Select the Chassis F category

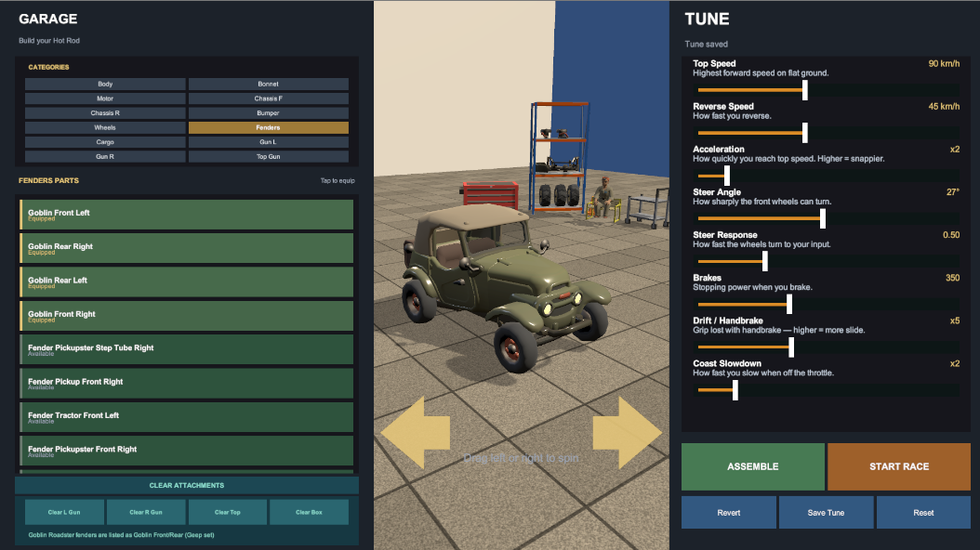click(x=268, y=98)
